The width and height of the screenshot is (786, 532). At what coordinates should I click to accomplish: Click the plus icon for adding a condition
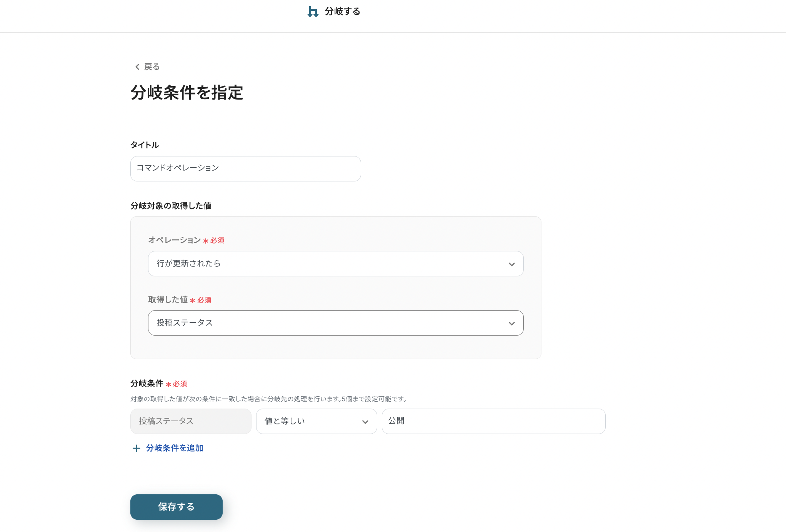(x=136, y=448)
